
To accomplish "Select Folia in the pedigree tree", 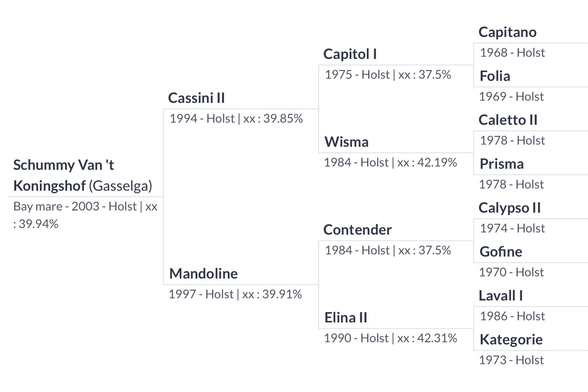I will 495,76.
